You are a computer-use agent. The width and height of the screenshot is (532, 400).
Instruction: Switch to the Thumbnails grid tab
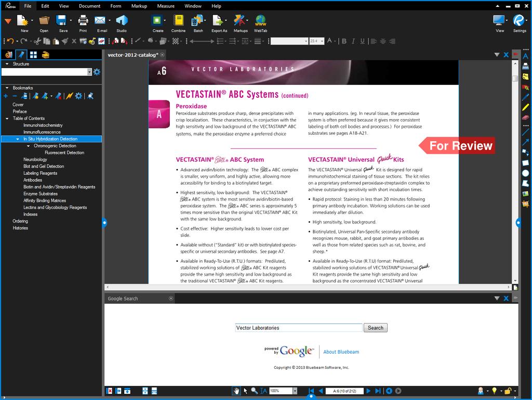point(33,55)
